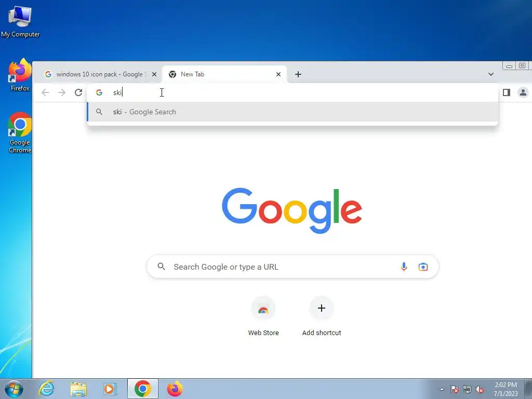Open a new tab with the plus button
The image size is (532, 399).
pyautogui.click(x=298, y=74)
